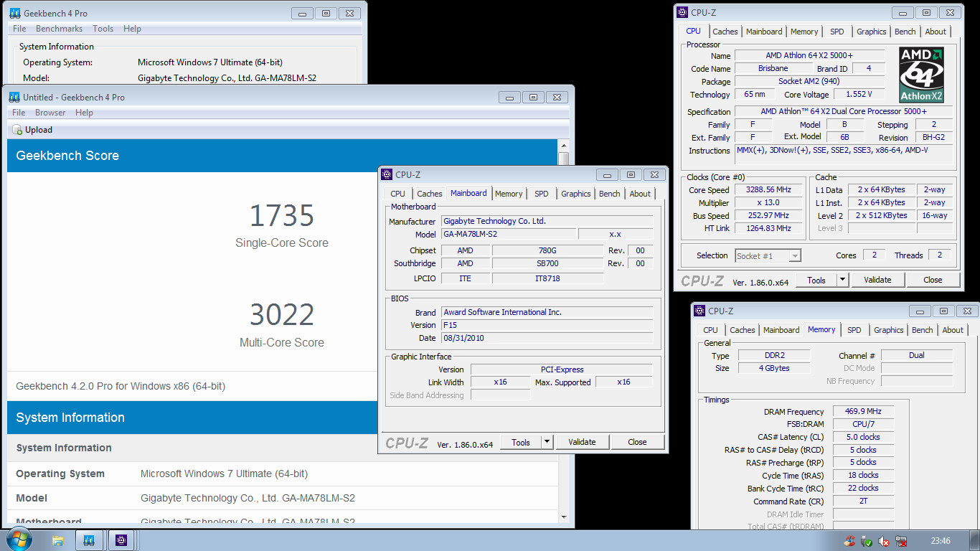Image resolution: width=980 pixels, height=551 pixels.
Task: Click the Core Speed 3288.56 MHz value
Action: click(769, 190)
